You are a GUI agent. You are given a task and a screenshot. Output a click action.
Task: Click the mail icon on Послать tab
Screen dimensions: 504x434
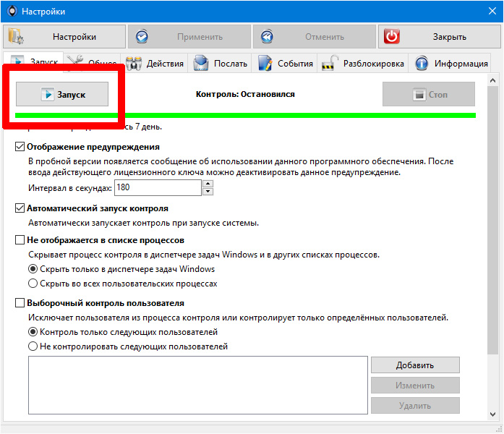(201, 63)
